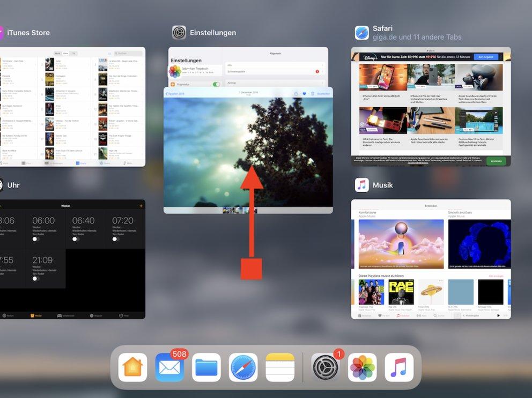Viewport: 532px width, 398px height.
Task: Switch to the Timer tab in Uhr
Action: coord(124,316)
